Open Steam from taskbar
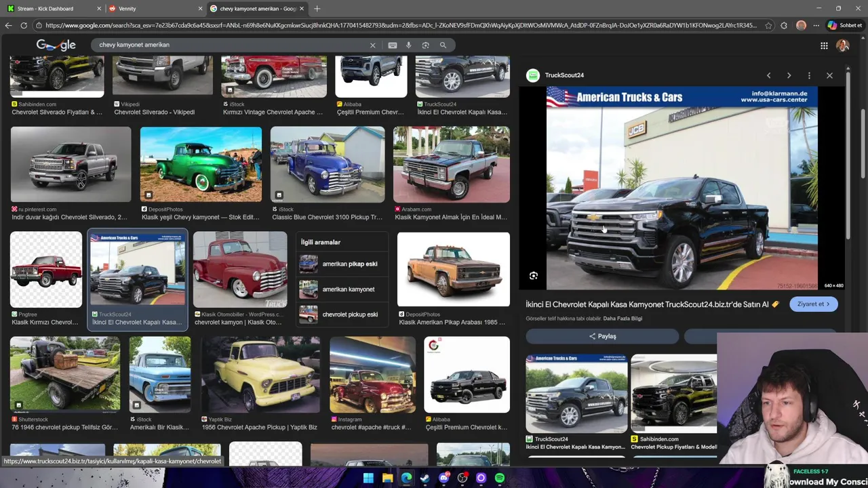Viewport: 868px width, 488px height. tap(425, 478)
